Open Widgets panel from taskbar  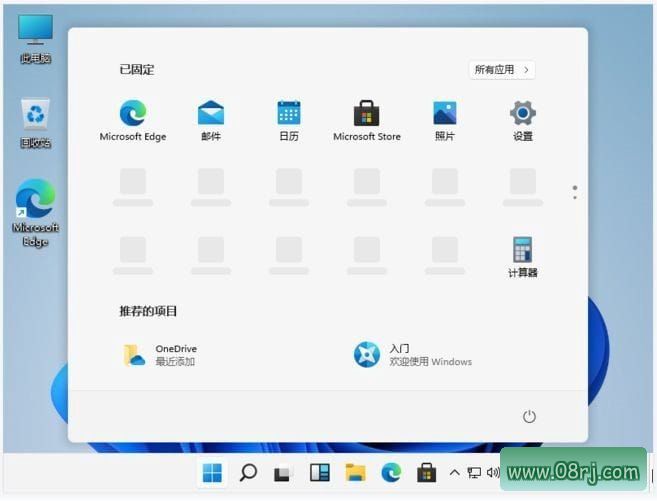pos(319,472)
